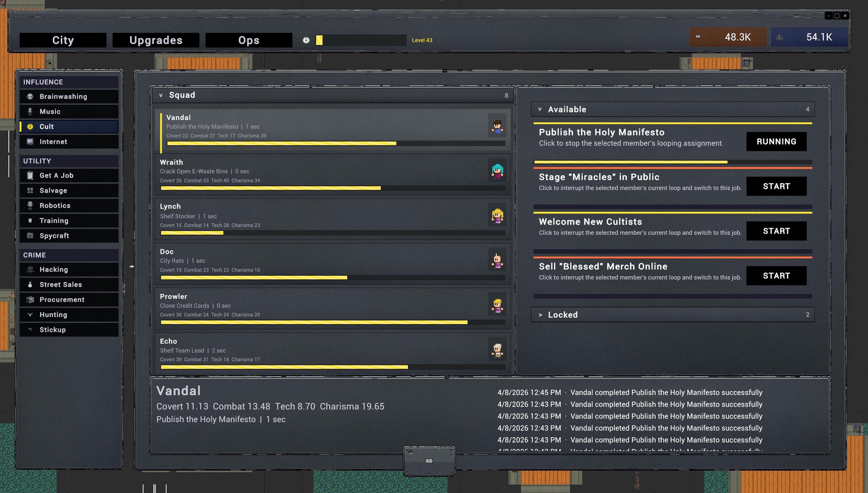The image size is (868, 493).
Task: Select the Robotics icon in Utility
Action: point(30,205)
